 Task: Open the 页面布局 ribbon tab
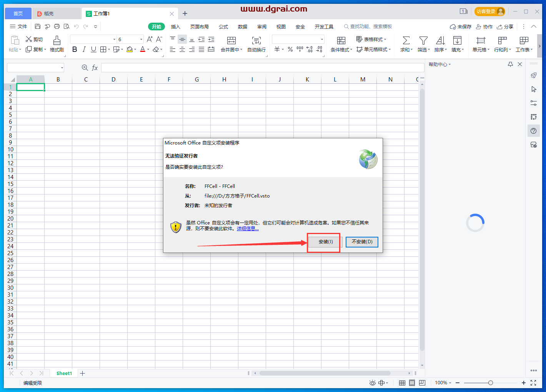[x=200, y=27]
